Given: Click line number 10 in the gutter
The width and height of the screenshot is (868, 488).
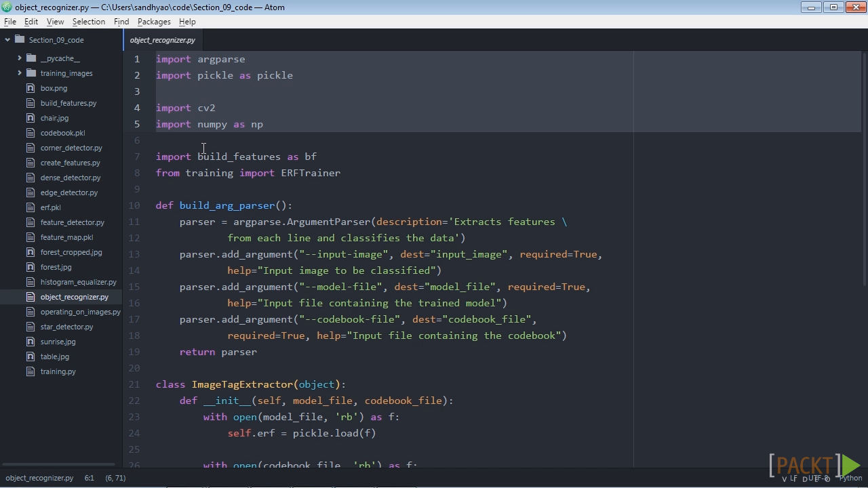Looking at the screenshot, I should click(x=134, y=205).
